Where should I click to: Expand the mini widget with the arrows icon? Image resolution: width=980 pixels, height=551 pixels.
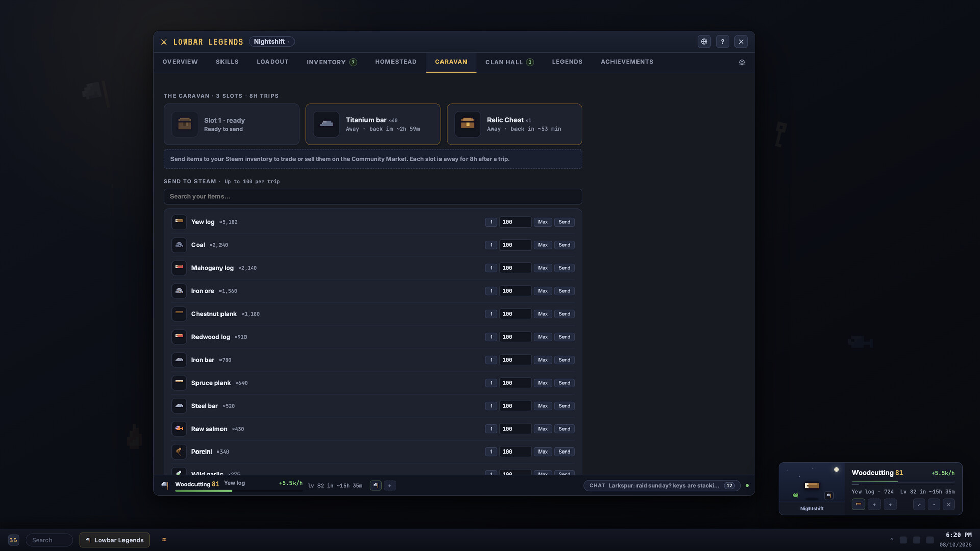919,505
